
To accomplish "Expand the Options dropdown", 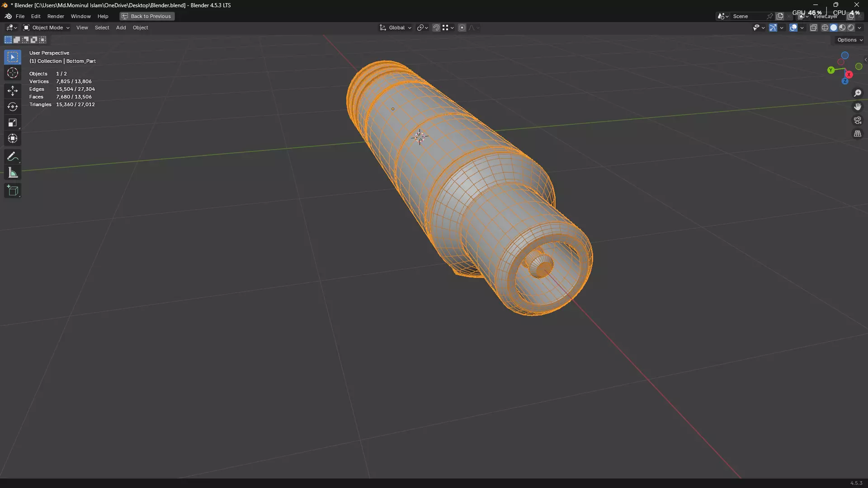I will [x=849, y=40].
